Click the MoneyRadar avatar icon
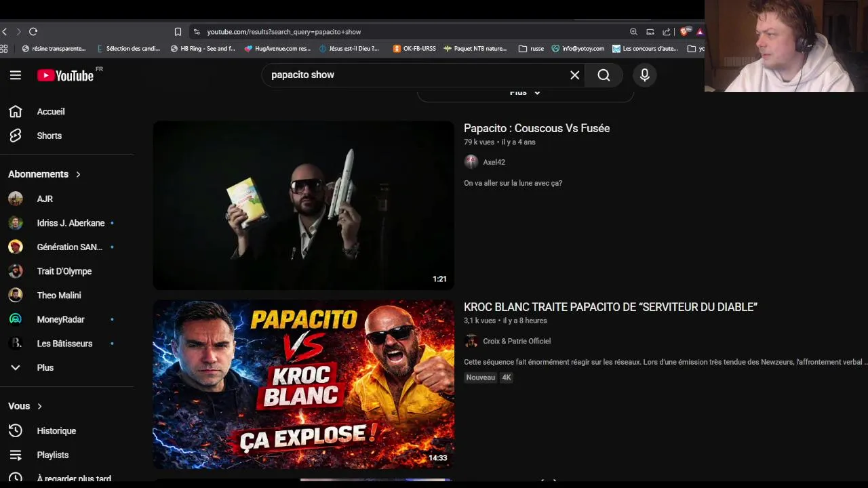The width and height of the screenshot is (868, 488). coord(16,319)
